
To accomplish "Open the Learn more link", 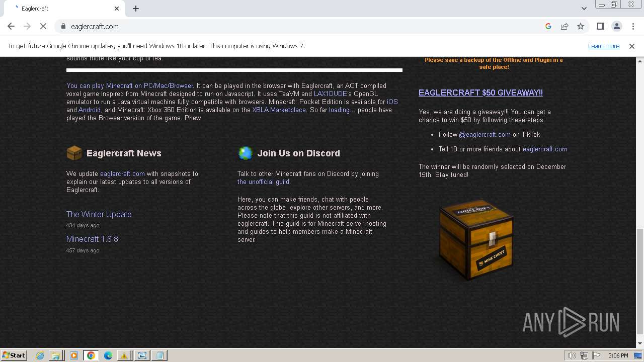I will (x=604, y=46).
